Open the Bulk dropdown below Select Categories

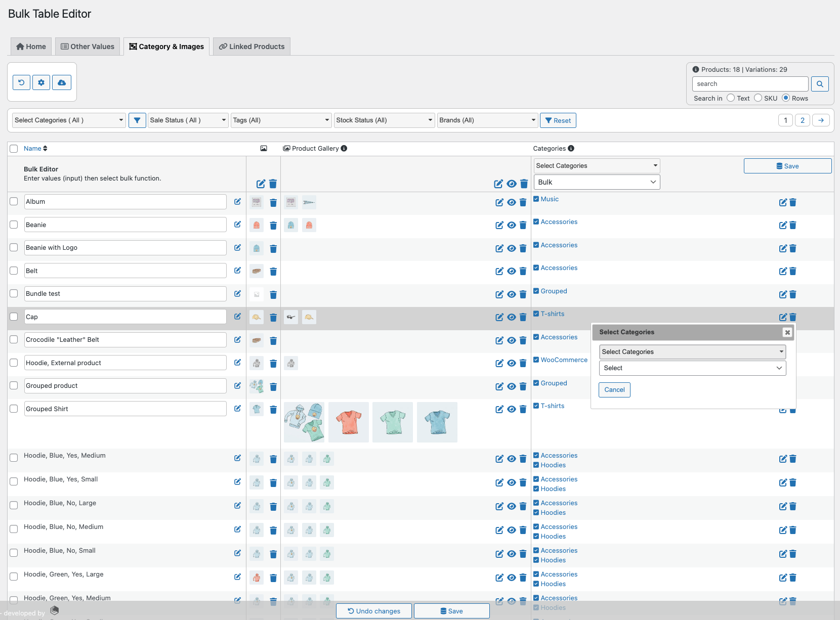[596, 182]
